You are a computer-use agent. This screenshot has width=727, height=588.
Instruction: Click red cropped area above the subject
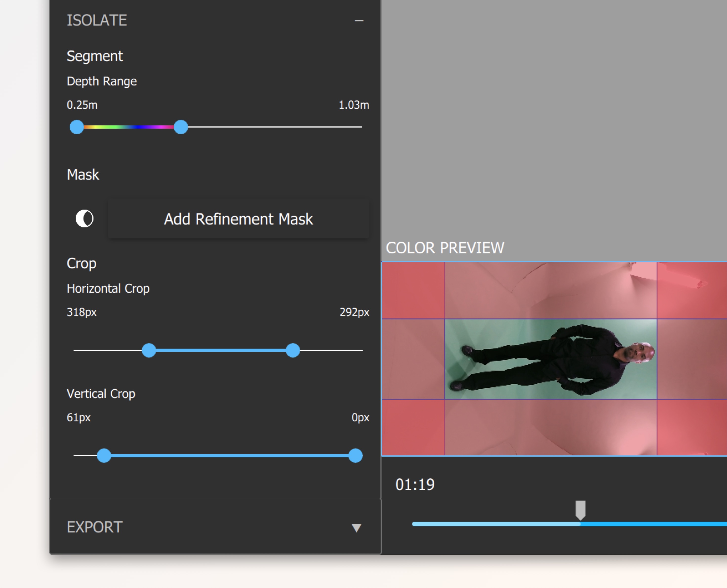pyautogui.click(x=550, y=290)
